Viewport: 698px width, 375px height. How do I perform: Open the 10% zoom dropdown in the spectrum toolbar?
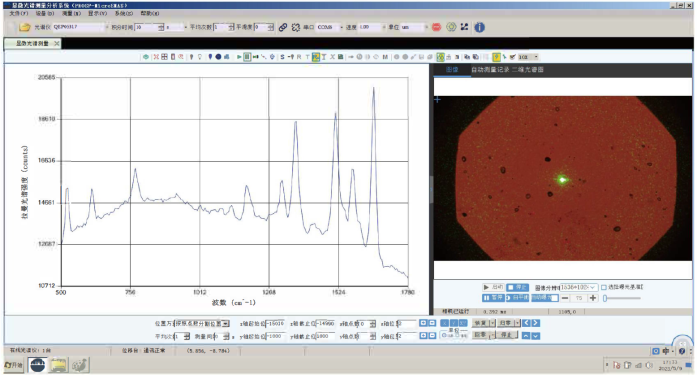536,57
